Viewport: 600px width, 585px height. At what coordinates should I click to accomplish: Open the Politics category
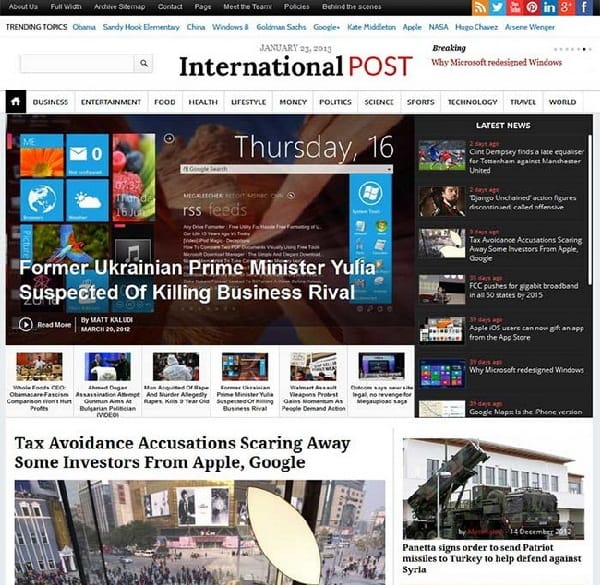point(335,102)
